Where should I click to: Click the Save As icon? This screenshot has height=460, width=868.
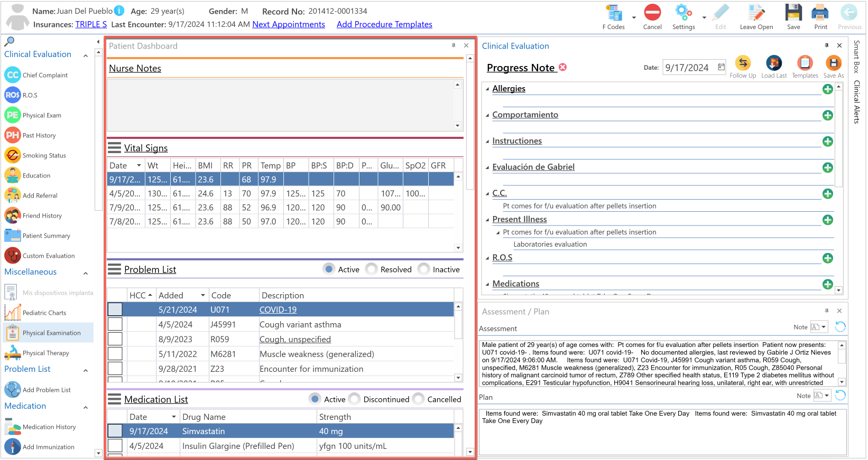834,63
